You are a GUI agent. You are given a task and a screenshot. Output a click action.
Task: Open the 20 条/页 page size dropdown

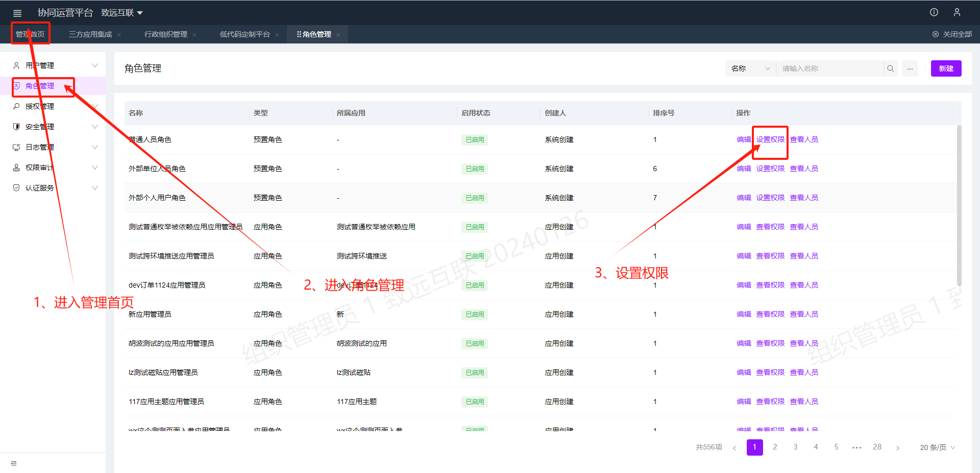click(x=937, y=447)
